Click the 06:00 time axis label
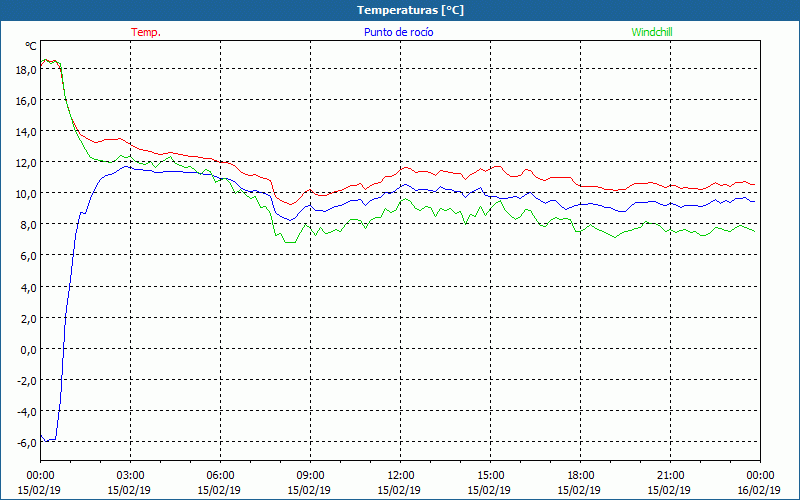 [220, 476]
